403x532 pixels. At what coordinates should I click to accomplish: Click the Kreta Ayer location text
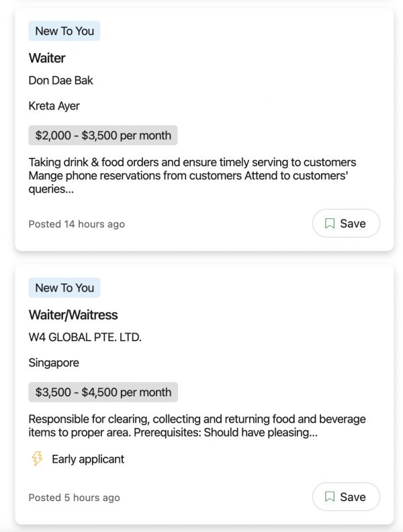(x=54, y=105)
